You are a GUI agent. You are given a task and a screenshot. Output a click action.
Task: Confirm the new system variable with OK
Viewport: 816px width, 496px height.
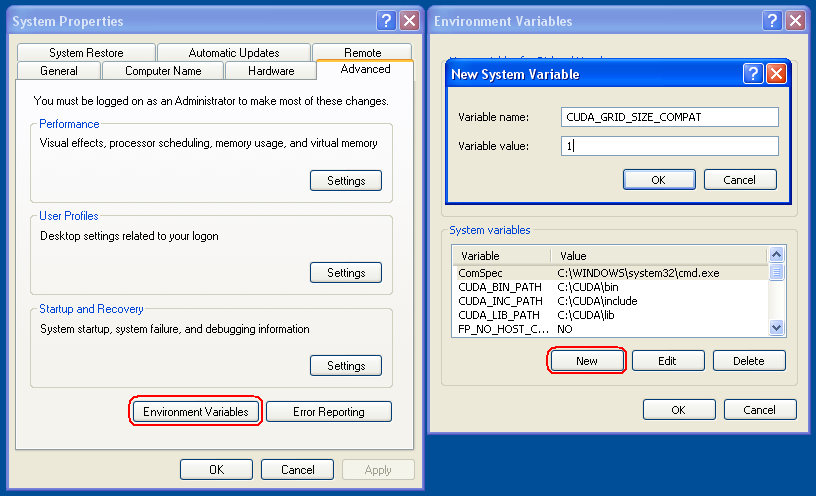coord(658,180)
